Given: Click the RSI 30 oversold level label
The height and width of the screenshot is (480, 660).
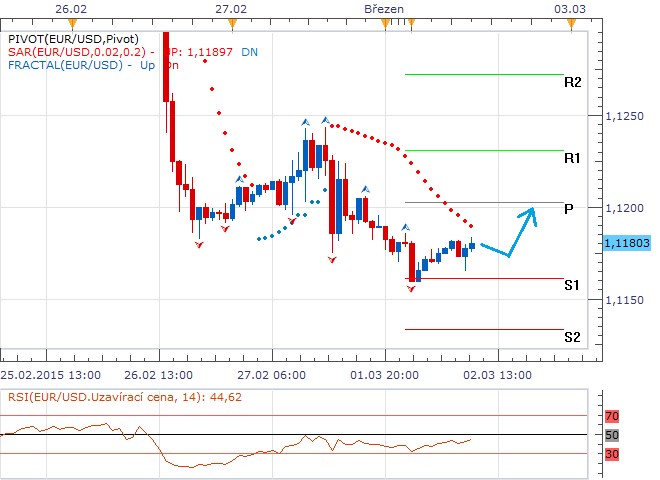Looking at the screenshot, I should point(612,454).
